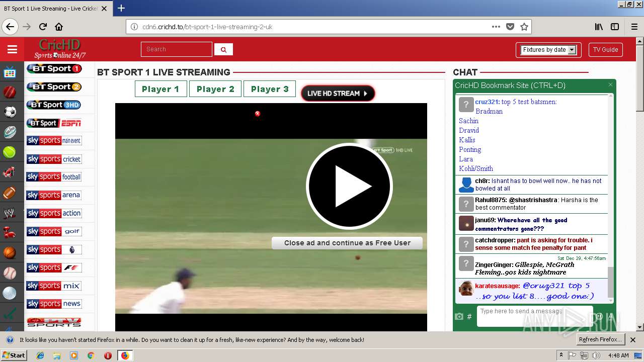
Task: Choose the basketball icon
Action: tap(10, 253)
